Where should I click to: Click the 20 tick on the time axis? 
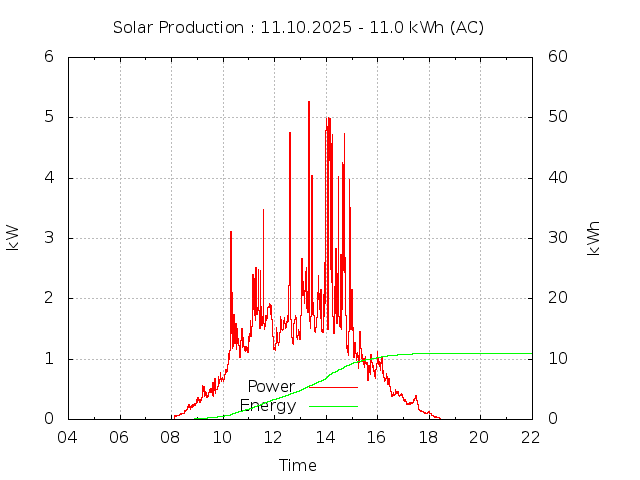480,437
